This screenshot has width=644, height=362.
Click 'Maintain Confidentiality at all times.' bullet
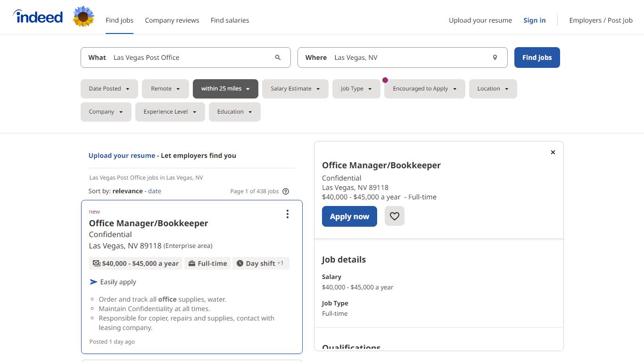155,309
